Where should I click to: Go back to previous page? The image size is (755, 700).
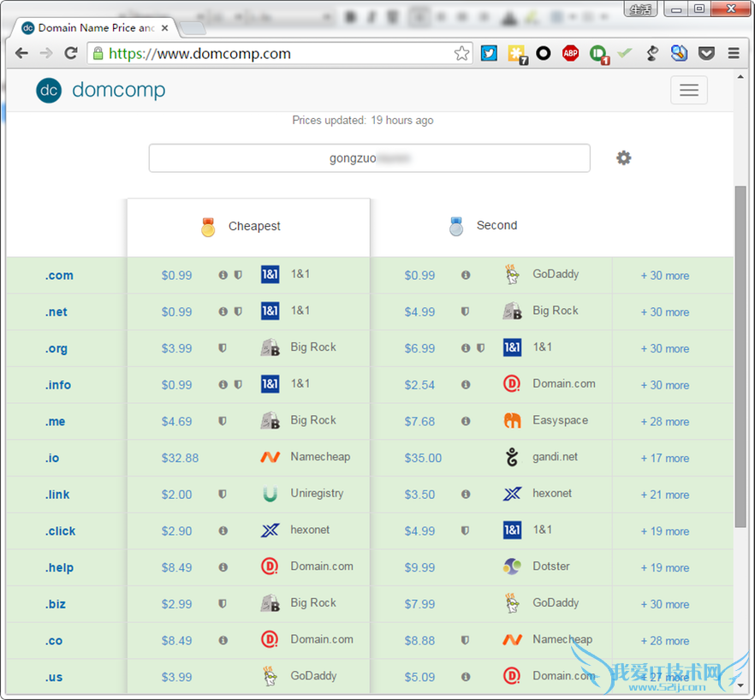coord(21,53)
